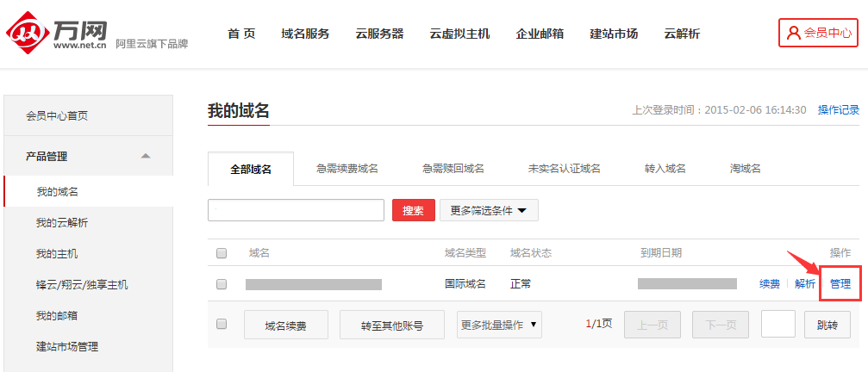Go to 云解析 in top navigation
This screenshot has width=868, height=372.
[682, 34]
